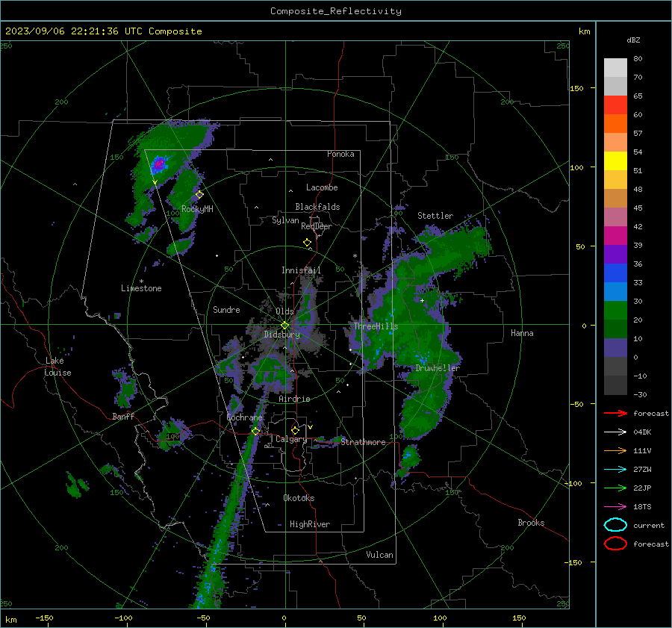Click the 2023/09/06 22:21:36 UTC timestamp
Screen dimensions: 672x628
(73, 31)
